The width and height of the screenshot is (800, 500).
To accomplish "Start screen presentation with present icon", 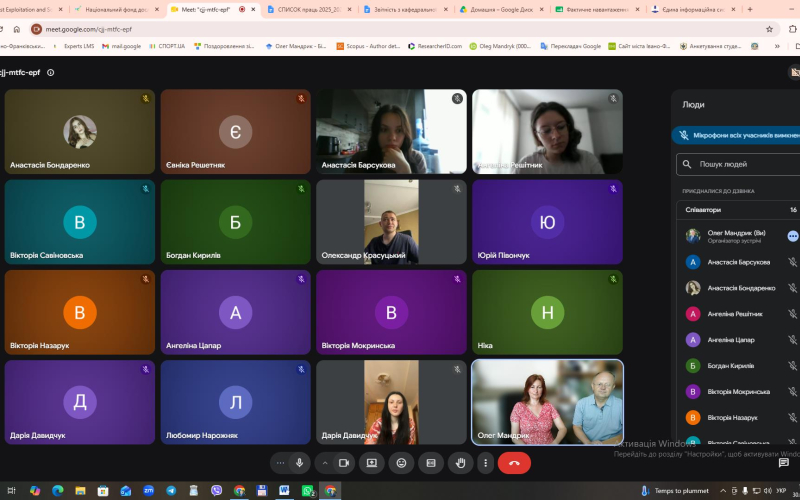I will [371, 463].
